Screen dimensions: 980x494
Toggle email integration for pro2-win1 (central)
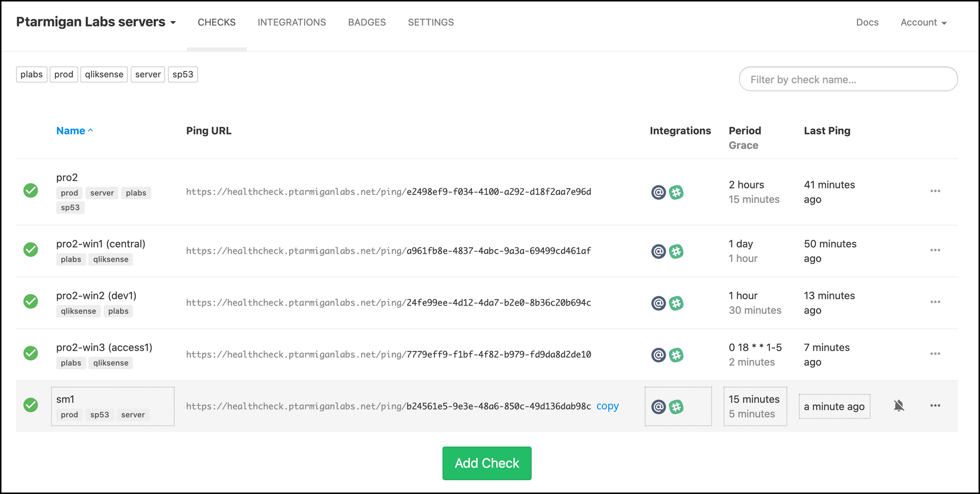click(658, 252)
